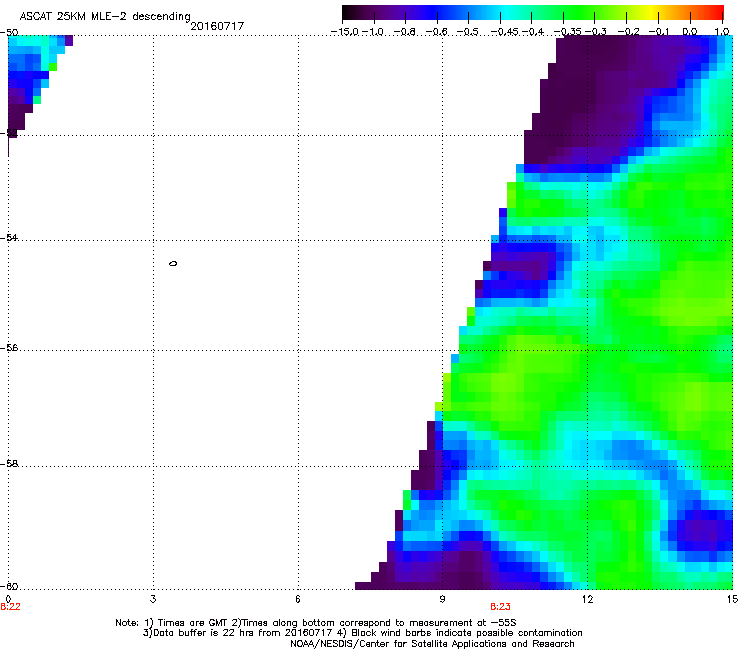
Task: Click the '-60' latitude axis label
Action: 9,586
